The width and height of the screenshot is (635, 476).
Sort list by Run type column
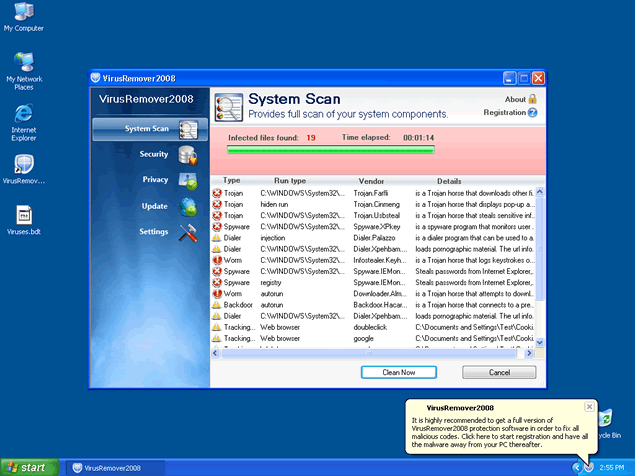point(290,181)
